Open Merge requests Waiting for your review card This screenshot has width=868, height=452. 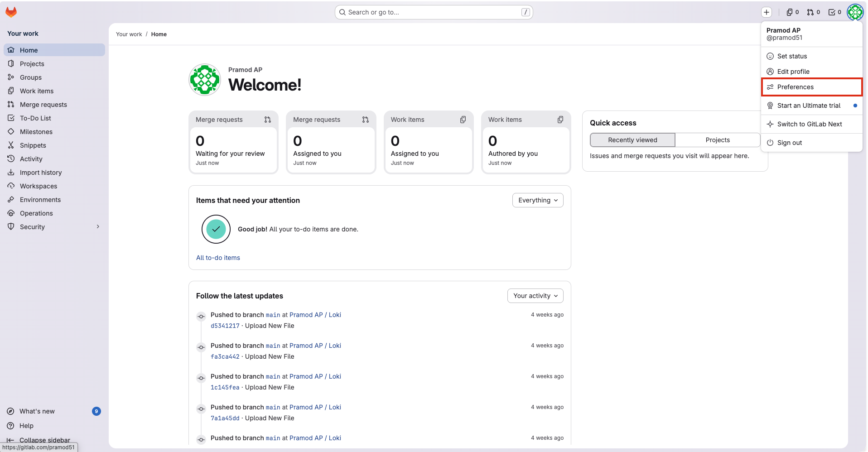[233, 142]
